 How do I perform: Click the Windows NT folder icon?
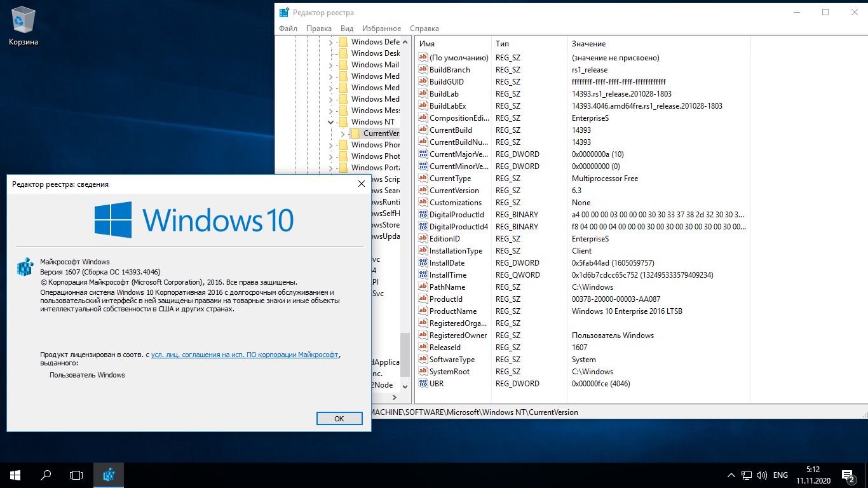[343, 122]
